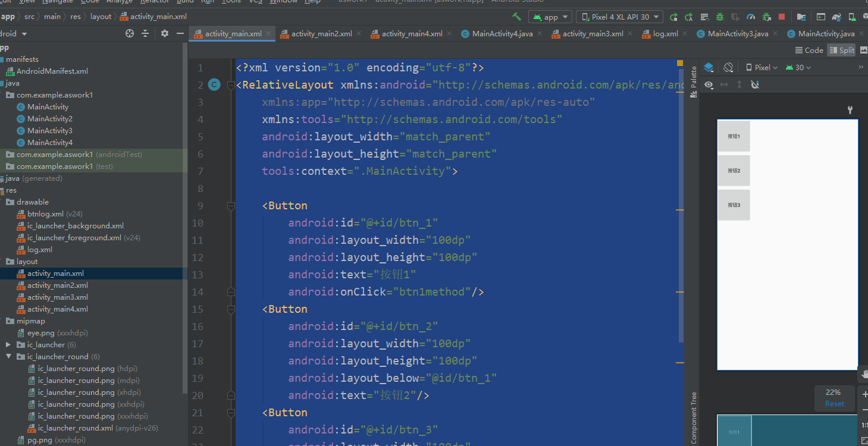The image size is (868, 446).
Task: Close the activity_main.xml tab
Action: [x=269, y=34]
